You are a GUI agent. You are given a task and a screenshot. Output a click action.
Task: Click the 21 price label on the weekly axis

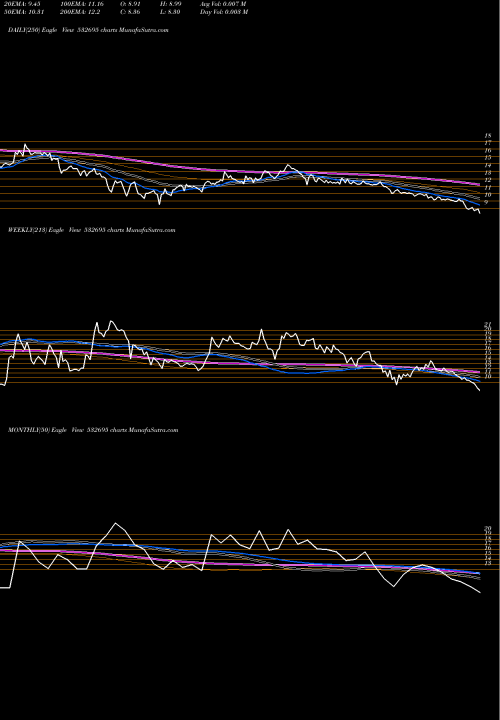[x=488, y=325]
